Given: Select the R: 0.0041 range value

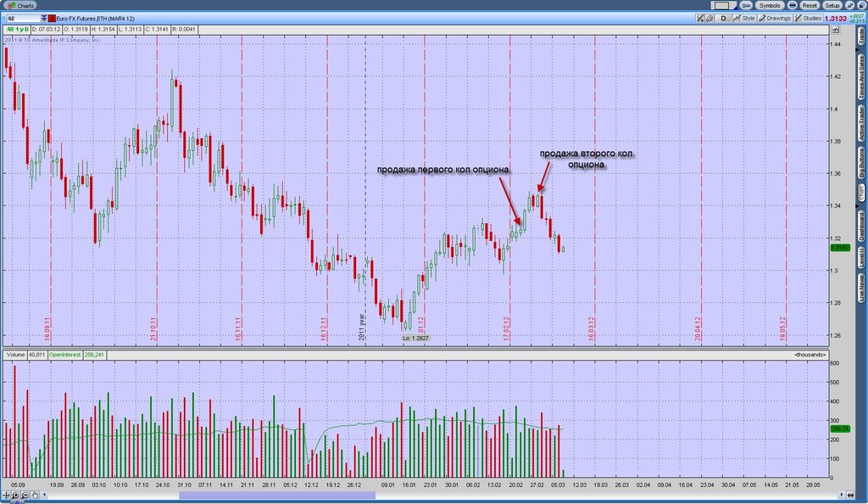Looking at the screenshot, I should point(184,30).
